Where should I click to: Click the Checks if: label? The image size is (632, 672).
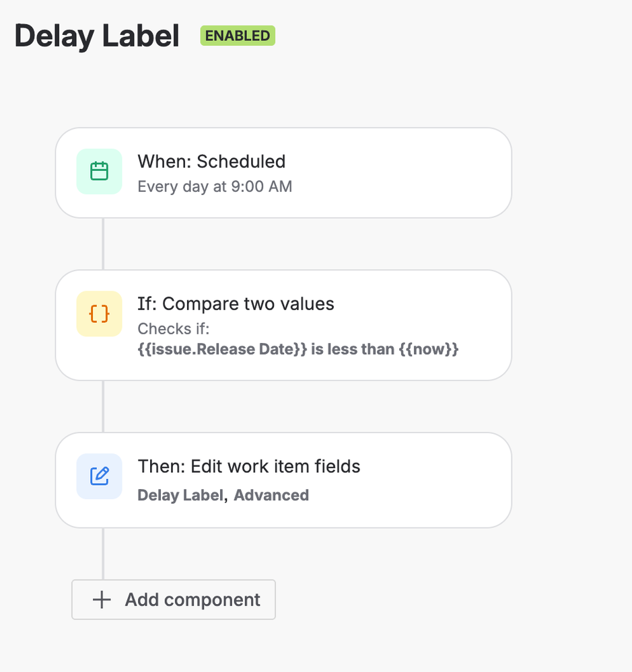point(174,329)
